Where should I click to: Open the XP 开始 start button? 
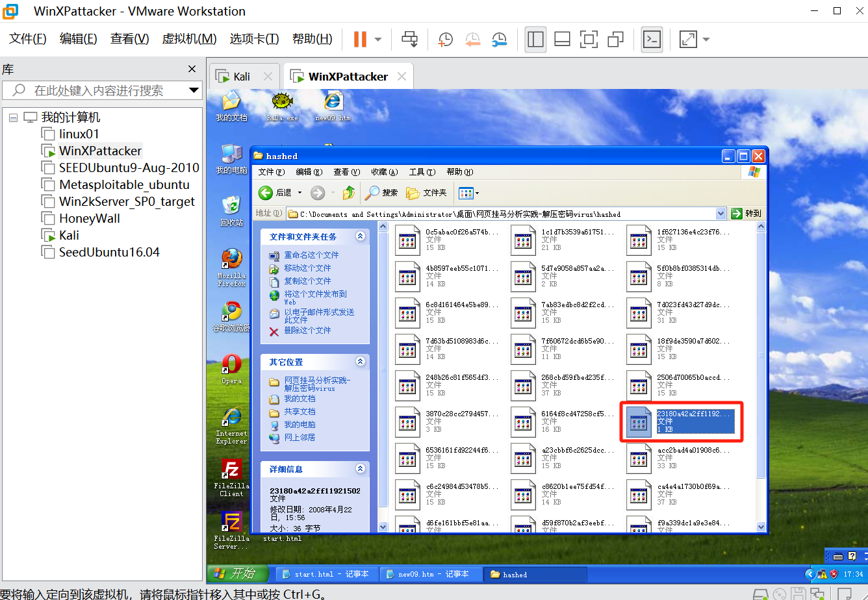[x=238, y=573]
